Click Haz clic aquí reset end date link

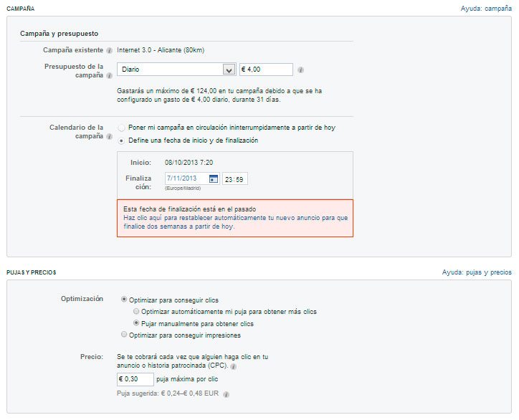point(235,222)
